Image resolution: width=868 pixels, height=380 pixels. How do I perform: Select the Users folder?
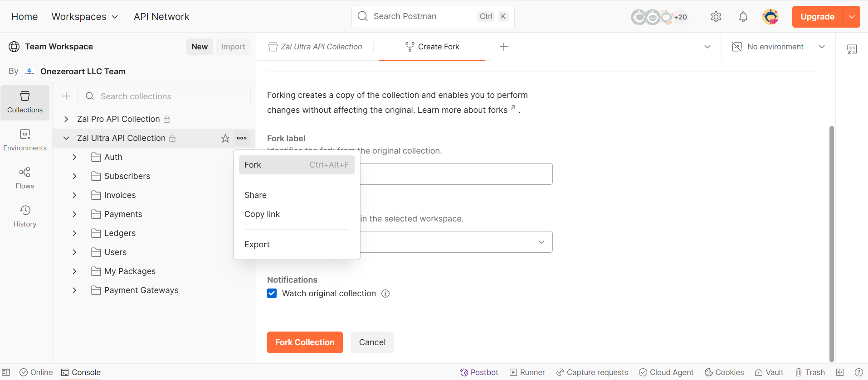[x=115, y=252]
